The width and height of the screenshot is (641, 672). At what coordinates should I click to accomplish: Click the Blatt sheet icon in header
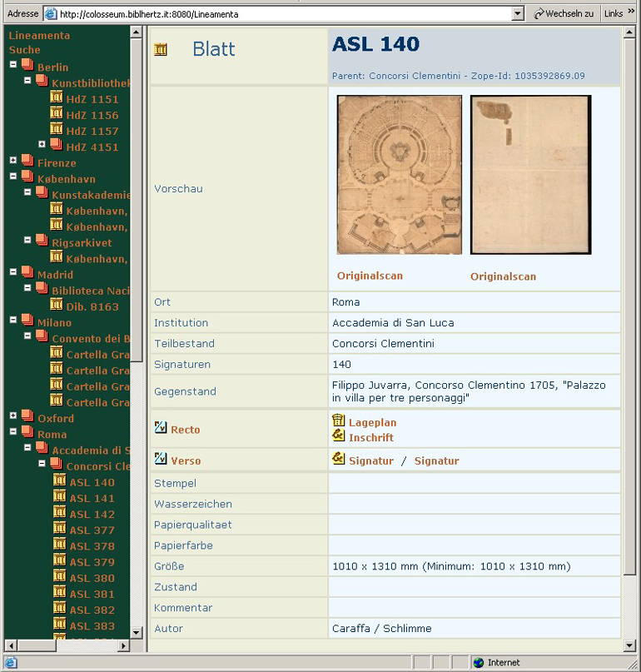click(x=161, y=50)
